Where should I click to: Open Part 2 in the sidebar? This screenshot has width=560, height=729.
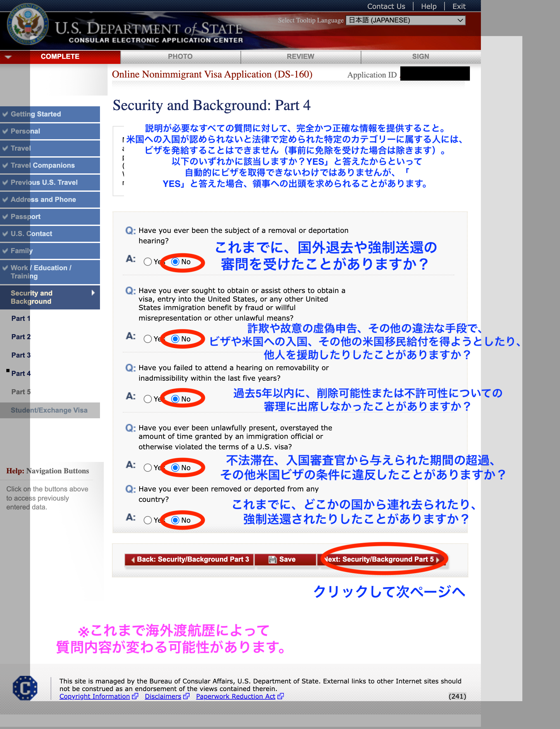point(21,337)
